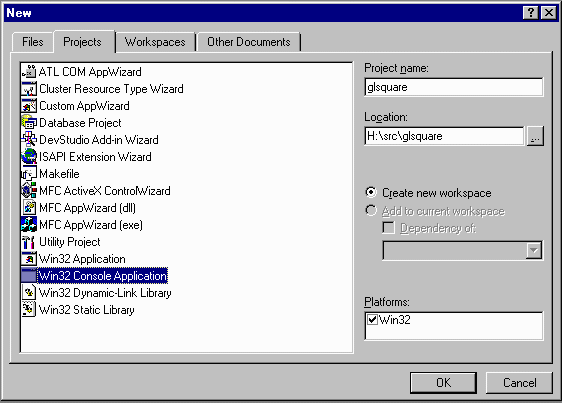
Task: Select the ISAPI Extension Wizard globe icon
Action: pyautogui.click(x=29, y=157)
